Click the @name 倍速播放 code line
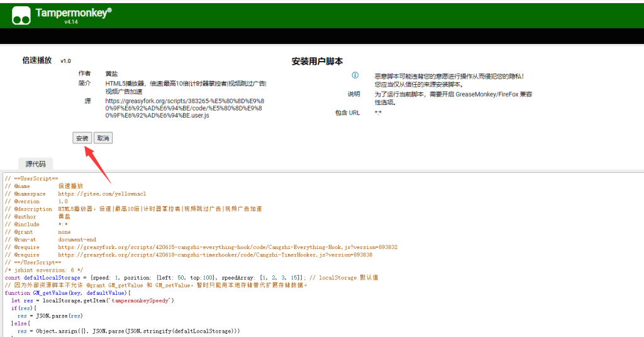The width and height of the screenshot is (644, 337). click(44, 186)
